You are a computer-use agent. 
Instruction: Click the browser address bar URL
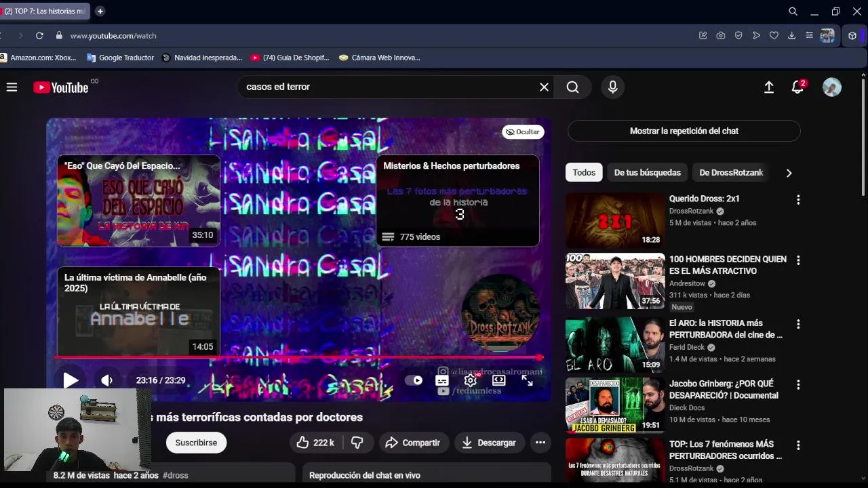coord(113,36)
